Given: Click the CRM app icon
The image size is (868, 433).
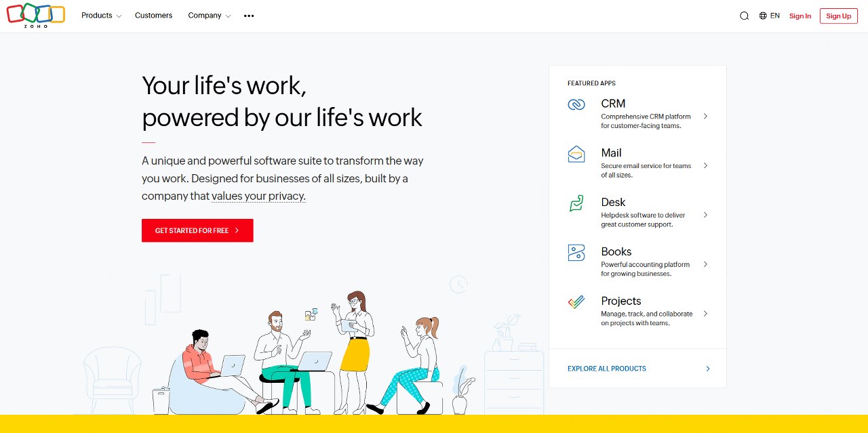Looking at the screenshot, I should pos(576,104).
